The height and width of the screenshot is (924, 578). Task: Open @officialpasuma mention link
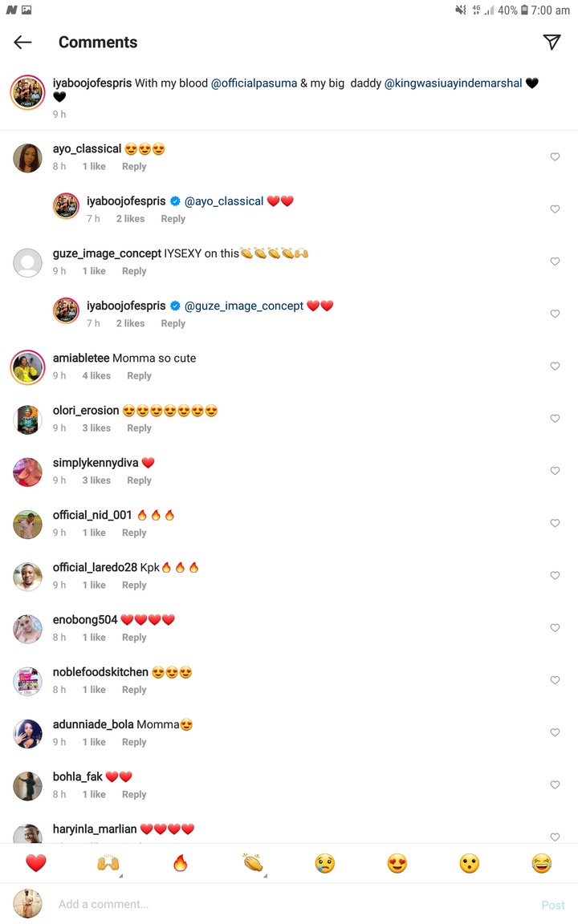coord(254,83)
